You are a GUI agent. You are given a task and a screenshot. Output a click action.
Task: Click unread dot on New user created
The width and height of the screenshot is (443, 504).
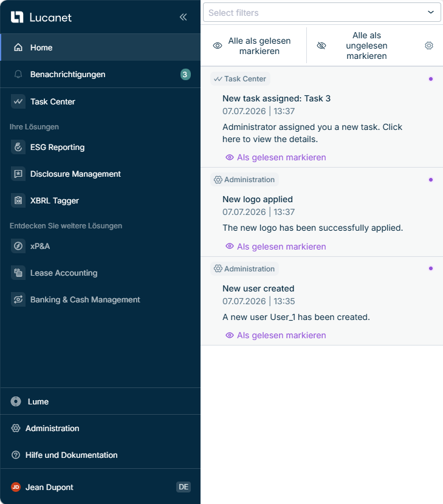pos(431,268)
